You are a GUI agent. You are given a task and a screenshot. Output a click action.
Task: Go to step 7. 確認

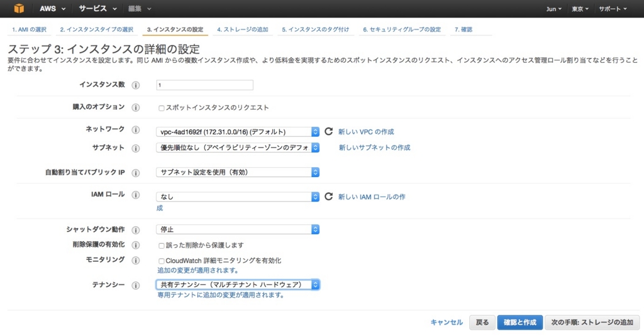(x=464, y=30)
